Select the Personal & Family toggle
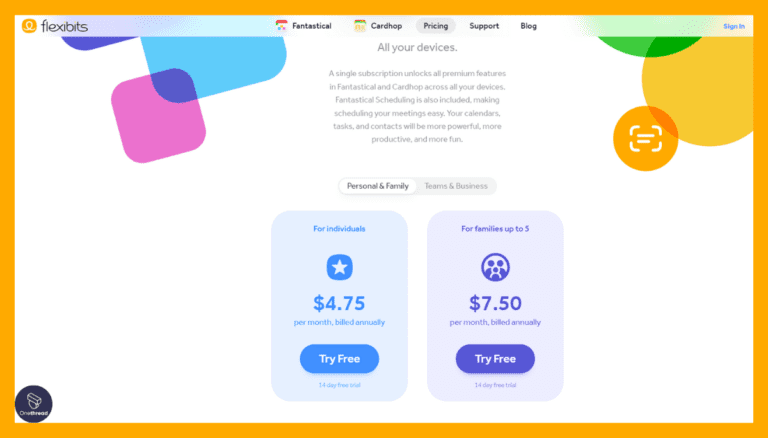Image resolution: width=768 pixels, height=438 pixels. pyautogui.click(x=379, y=186)
